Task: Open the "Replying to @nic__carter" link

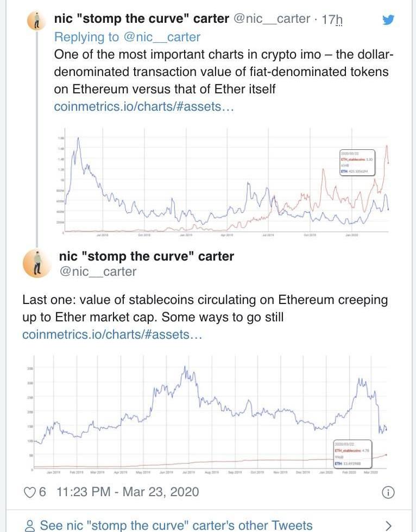Action: 127,37
